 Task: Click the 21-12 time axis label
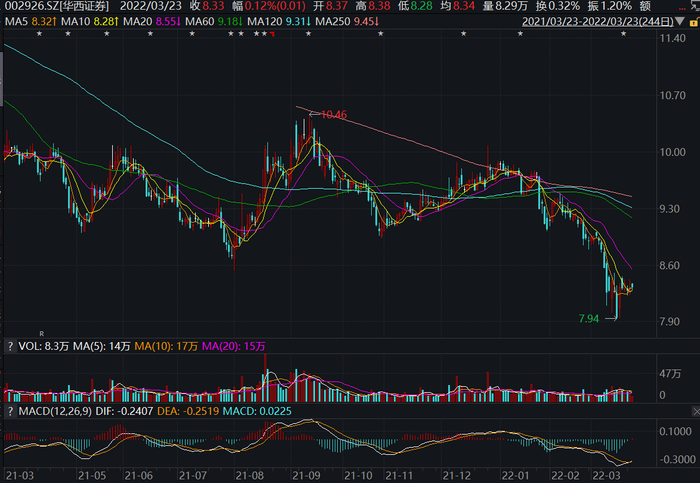pos(456,476)
